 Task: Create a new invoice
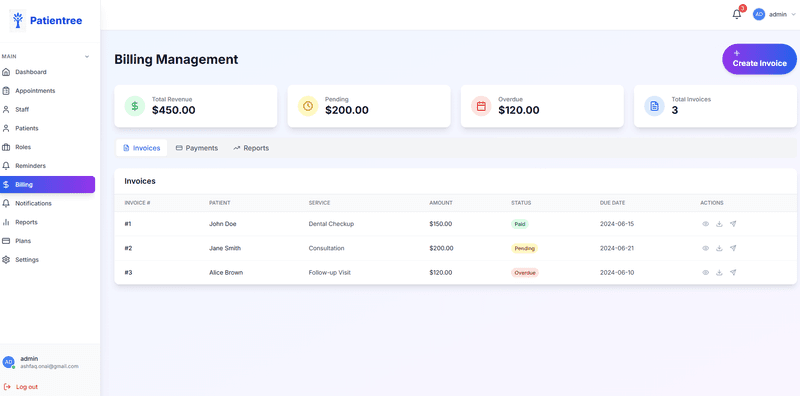759,59
